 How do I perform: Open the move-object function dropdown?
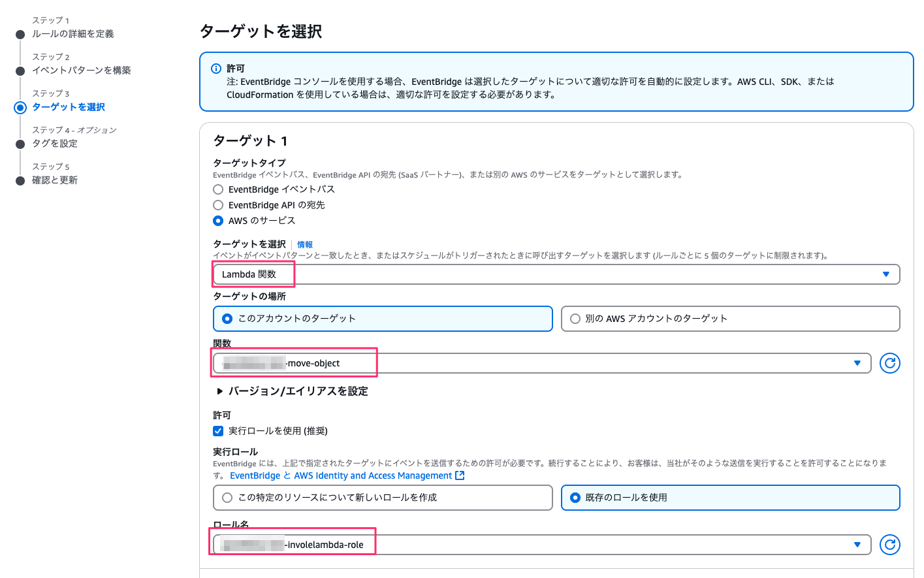542,363
